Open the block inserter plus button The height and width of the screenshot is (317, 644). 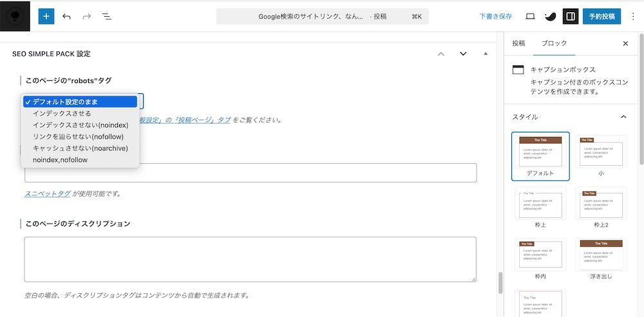tap(46, 17)
